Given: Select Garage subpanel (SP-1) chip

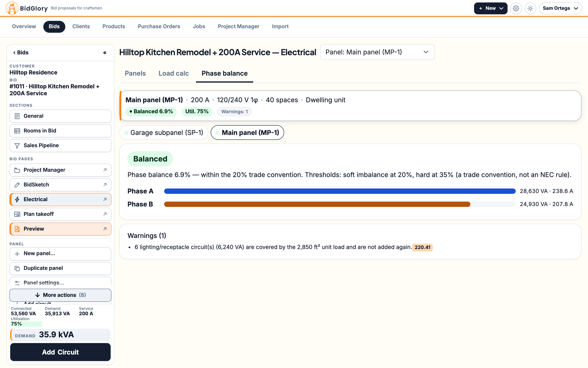Looking at the screenshot, I should coord(164,133).
